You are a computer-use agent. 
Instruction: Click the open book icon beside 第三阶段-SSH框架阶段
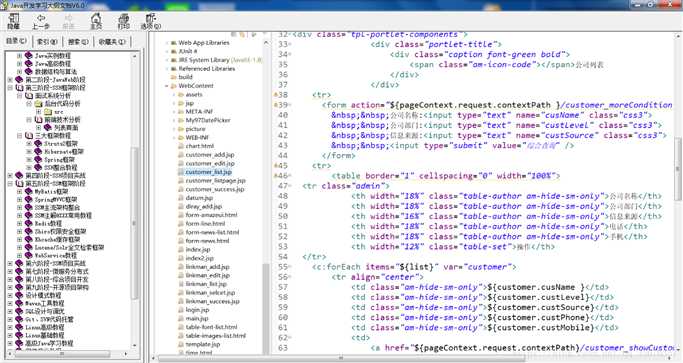[x=19, y=87]
